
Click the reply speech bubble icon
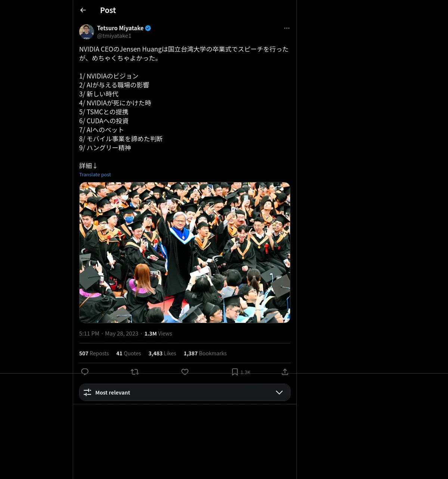(85, 372)
